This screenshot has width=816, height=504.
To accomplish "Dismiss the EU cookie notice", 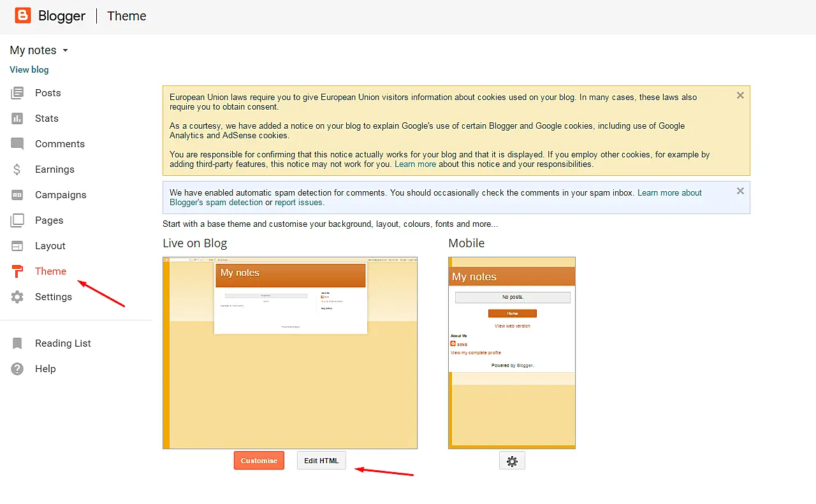I will pos(740,96).
